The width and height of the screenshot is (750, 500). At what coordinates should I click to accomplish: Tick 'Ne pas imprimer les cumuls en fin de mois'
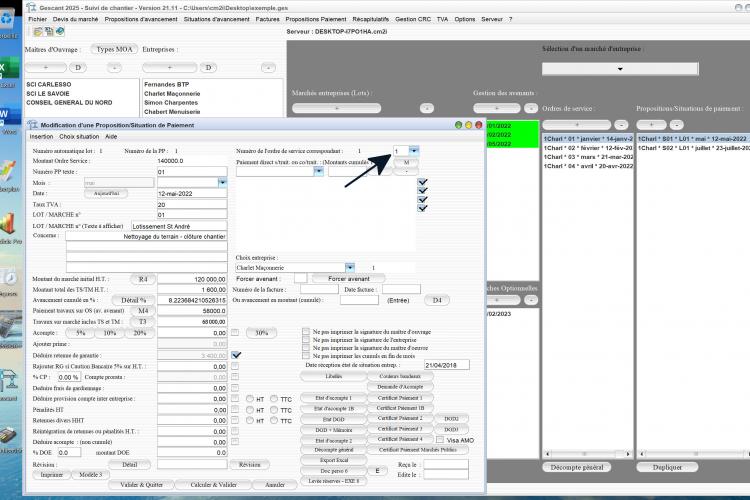pos(306,356)
